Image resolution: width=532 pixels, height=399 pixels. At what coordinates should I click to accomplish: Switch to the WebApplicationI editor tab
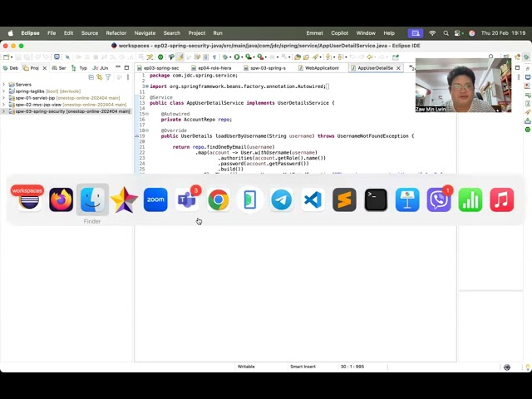pyautogui.click(x=319, y=68)
